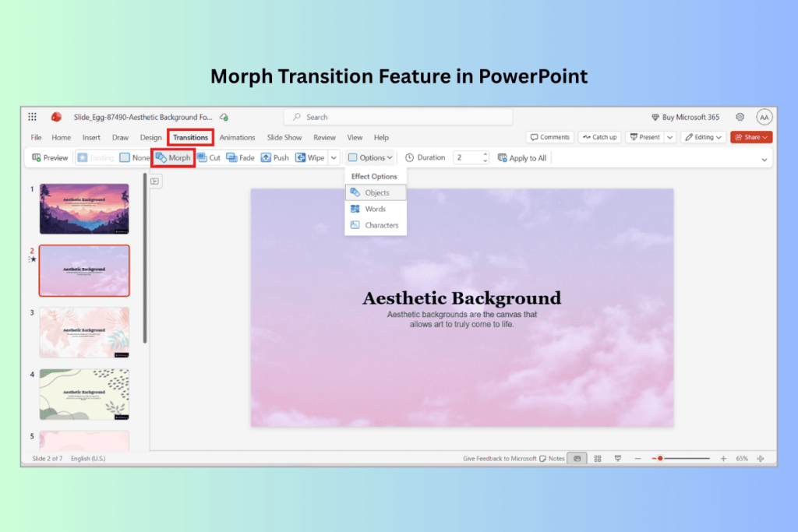Select slide 2 thumbnail
798x532 pixels.
click(x=84, y=270)
